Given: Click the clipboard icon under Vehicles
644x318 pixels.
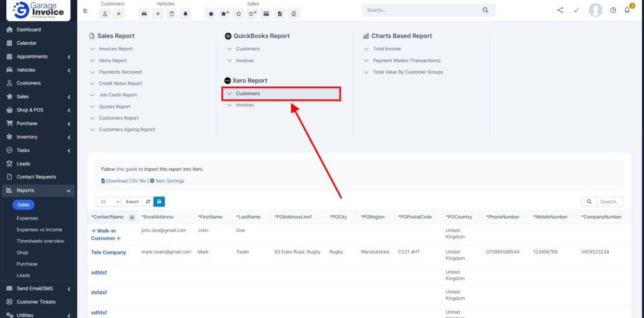Looking at the screenshot, I should [x=172, y=14].
